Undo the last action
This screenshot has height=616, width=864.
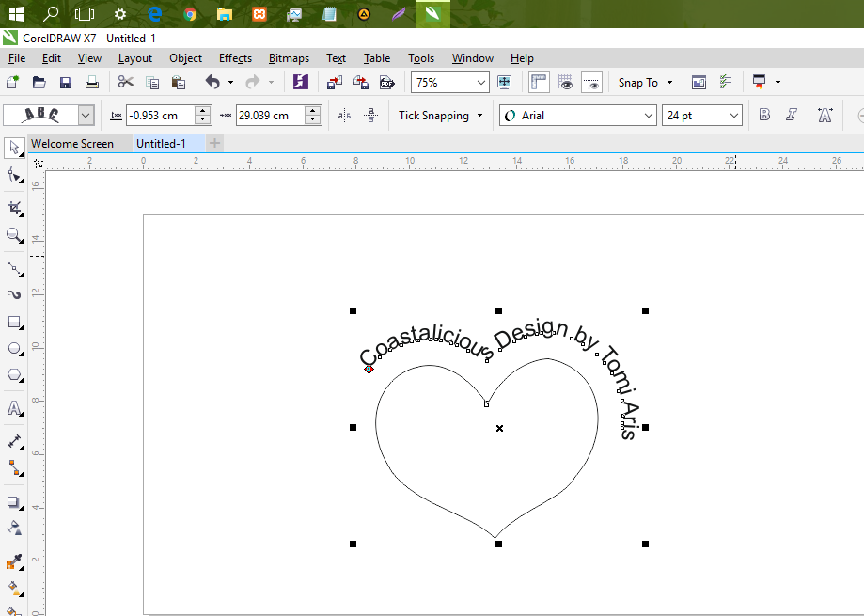tap(214, 82)
